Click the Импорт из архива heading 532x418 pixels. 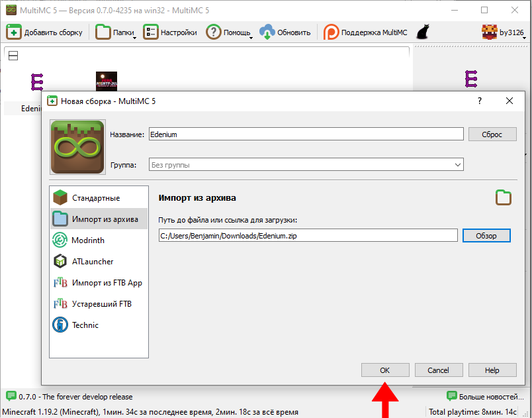197,198
